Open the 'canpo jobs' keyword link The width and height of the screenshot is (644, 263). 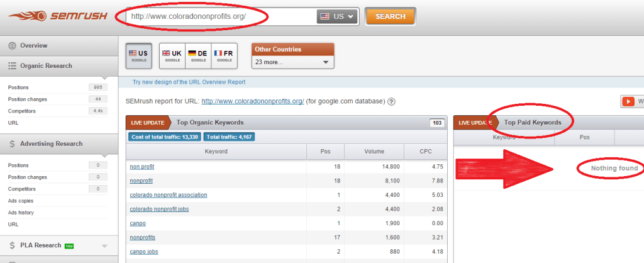144,252
